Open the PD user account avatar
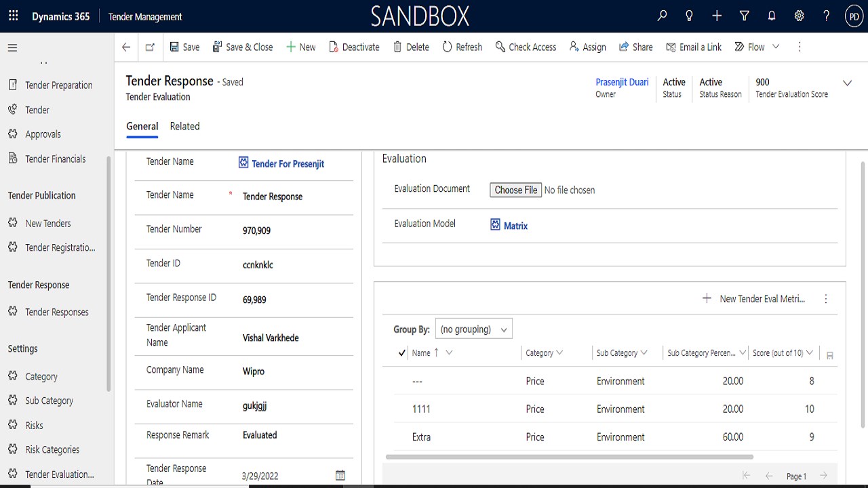 coord(854,16)
